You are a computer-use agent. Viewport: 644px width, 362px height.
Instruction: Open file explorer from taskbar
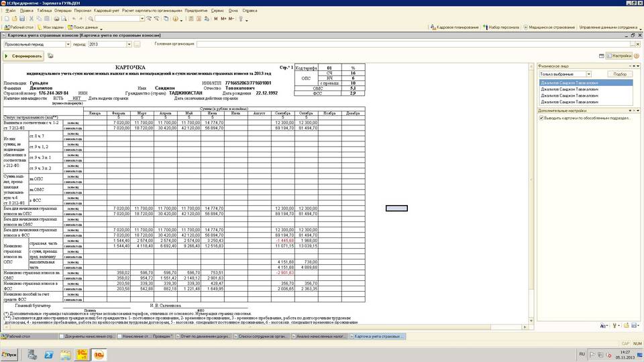[65, 355]
